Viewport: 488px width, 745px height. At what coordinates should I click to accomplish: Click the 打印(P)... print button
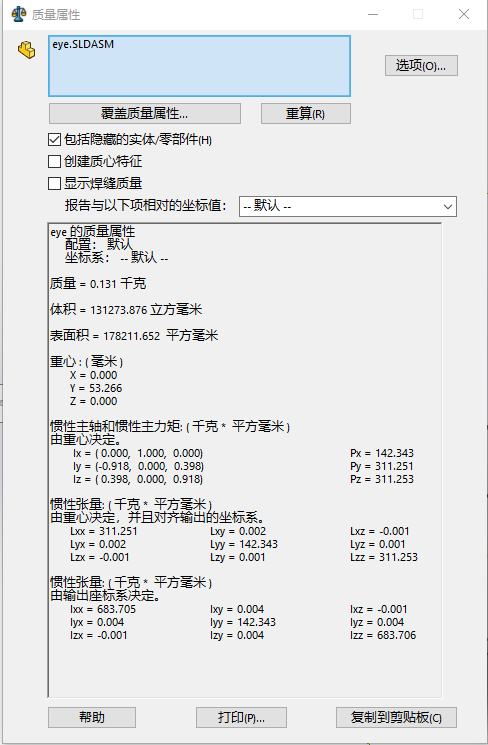(241, 717)
